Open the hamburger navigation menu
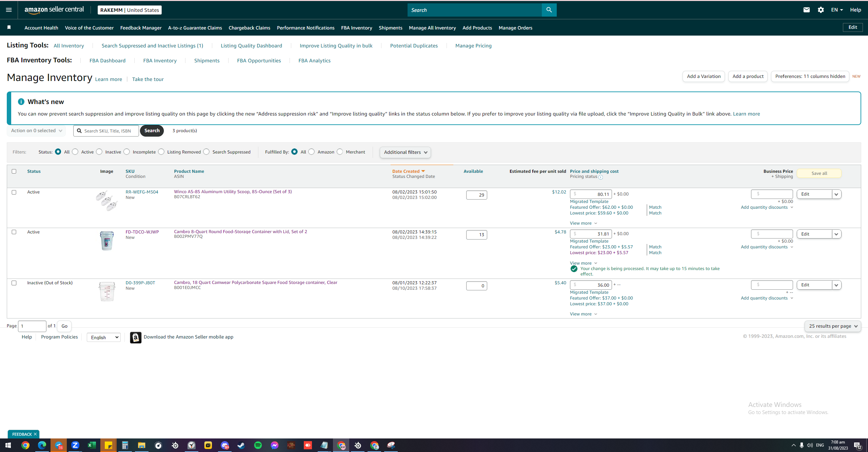868x452 pixels. [x=9, y=10]
